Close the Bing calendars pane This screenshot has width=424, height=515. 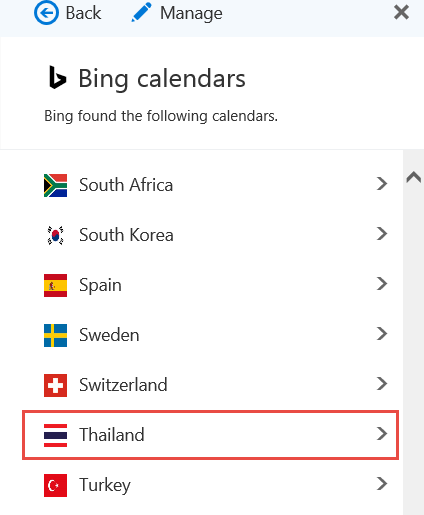[x=401, y=13]
